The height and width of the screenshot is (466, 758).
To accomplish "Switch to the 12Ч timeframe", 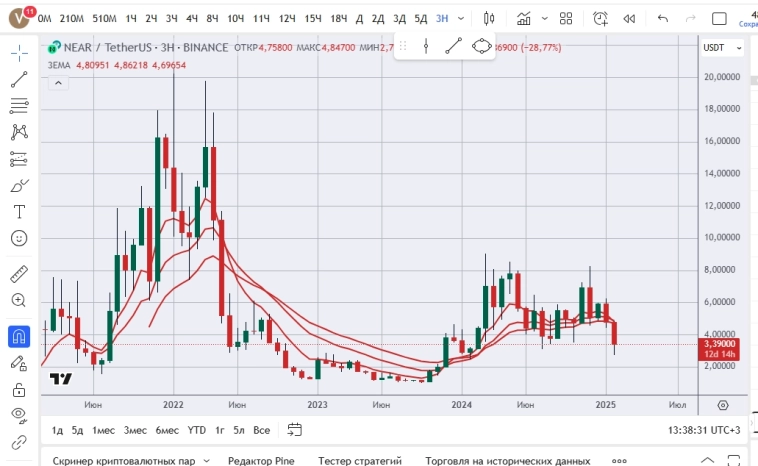I will coord(287,18).
